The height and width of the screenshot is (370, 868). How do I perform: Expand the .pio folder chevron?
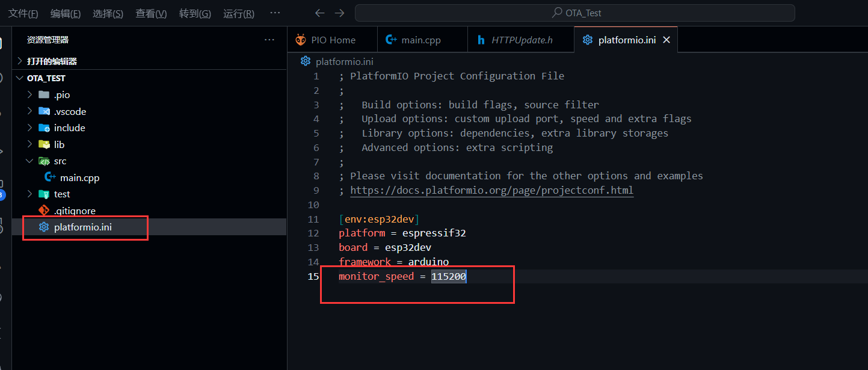(x=30, y=94)
